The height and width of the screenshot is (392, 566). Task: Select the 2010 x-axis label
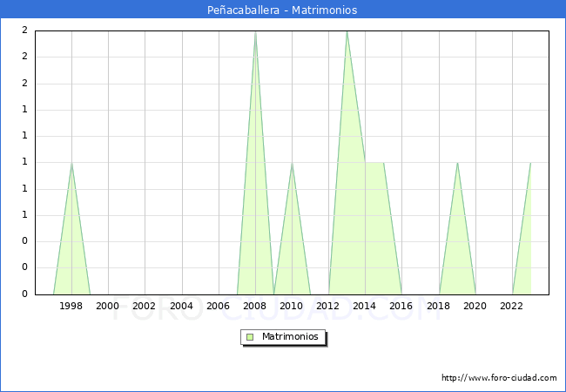pyautogui.click(x=292, y=306)
